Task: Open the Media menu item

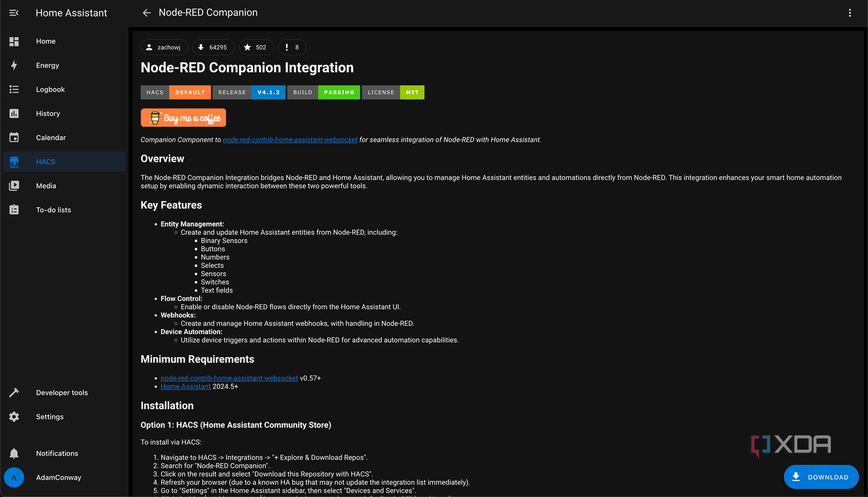Action: [64, 185]
